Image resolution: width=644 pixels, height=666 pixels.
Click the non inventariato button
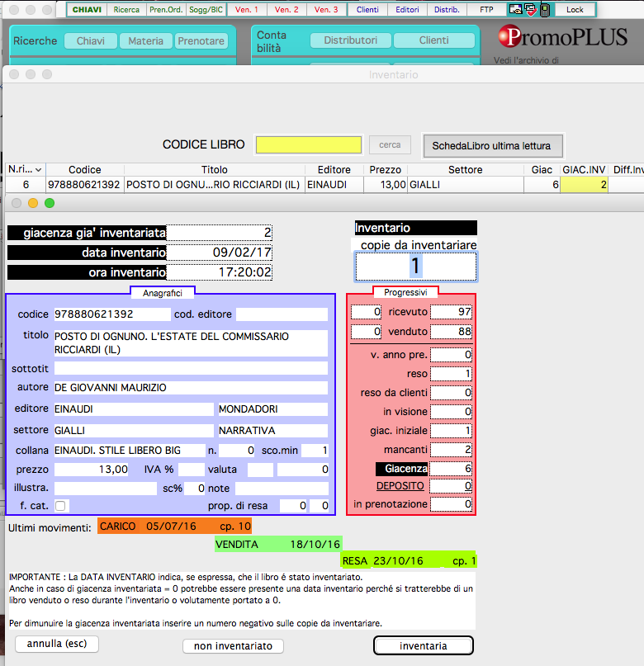[x=233, y=646]
